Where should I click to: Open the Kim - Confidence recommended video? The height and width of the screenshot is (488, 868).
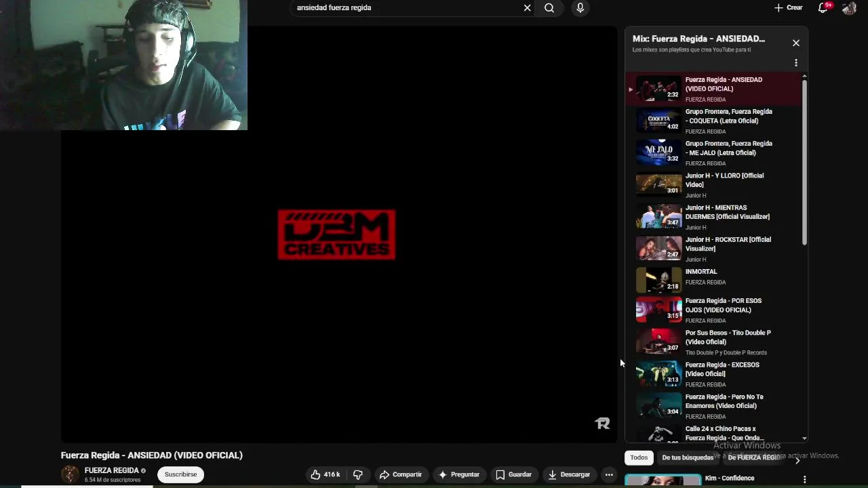(730, 479)
